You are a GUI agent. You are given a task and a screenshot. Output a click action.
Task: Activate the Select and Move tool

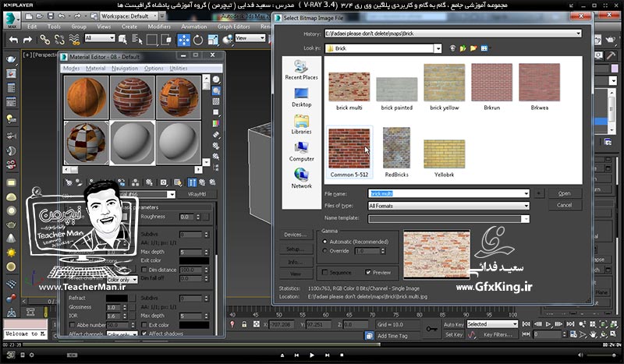point(183,40)
